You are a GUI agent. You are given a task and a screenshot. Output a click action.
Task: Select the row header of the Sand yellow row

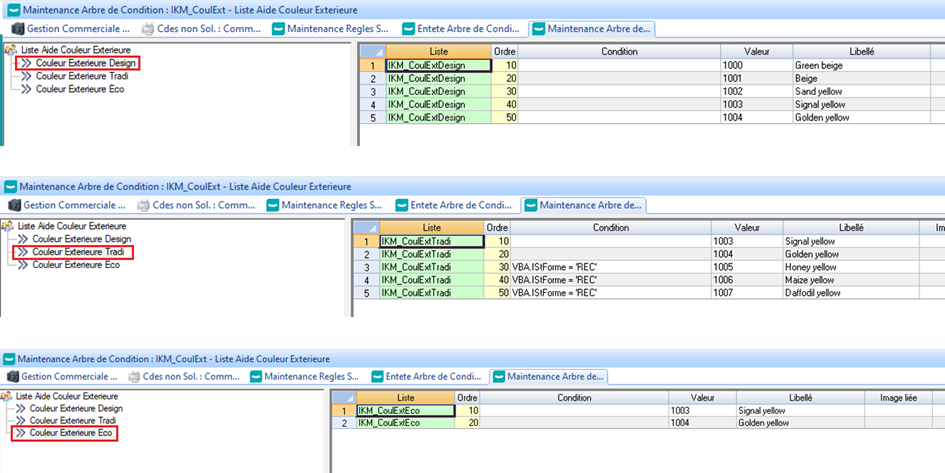coord(370,91)
